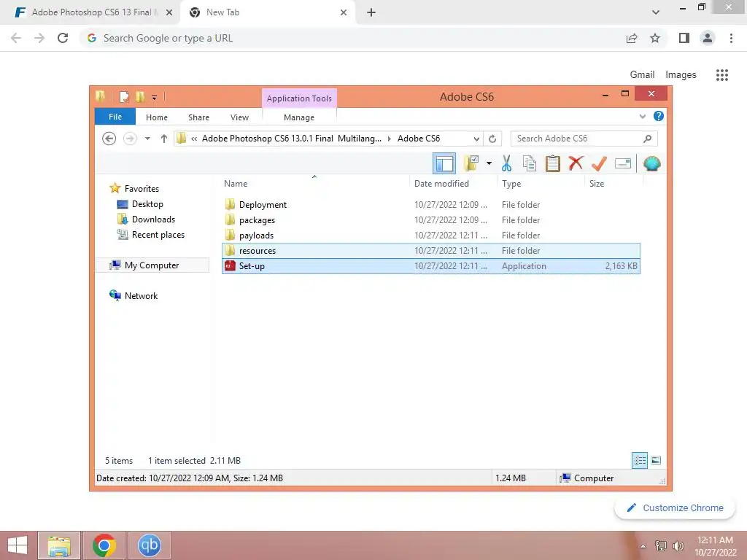The height and width of the screenshot is (560, 747).
Task: Click Adobe CS6 breadcrumb in address bar
Action: pos(419,139)
